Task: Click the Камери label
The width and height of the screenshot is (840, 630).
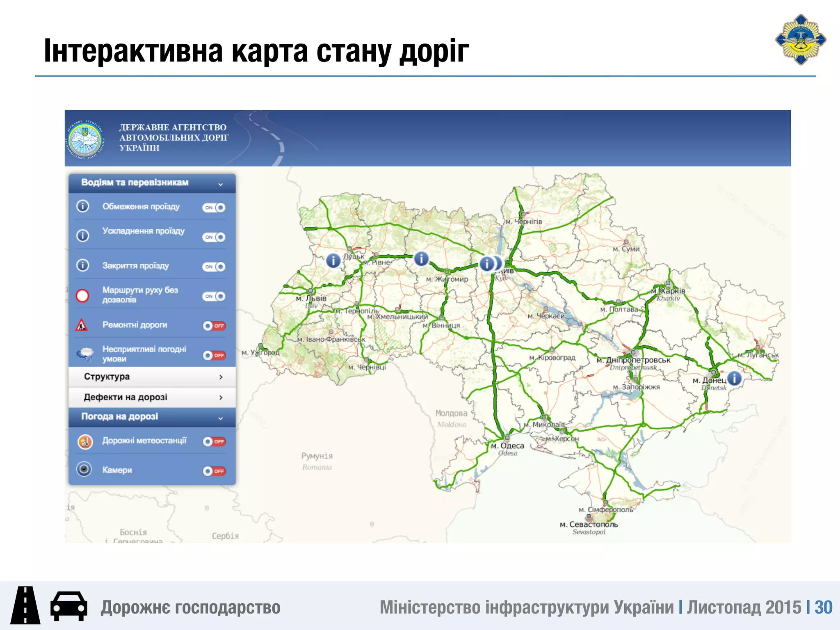Action: (117, 470)
